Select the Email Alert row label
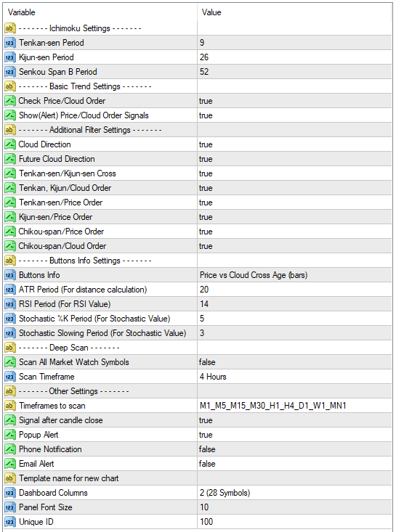 pos(36,464)
